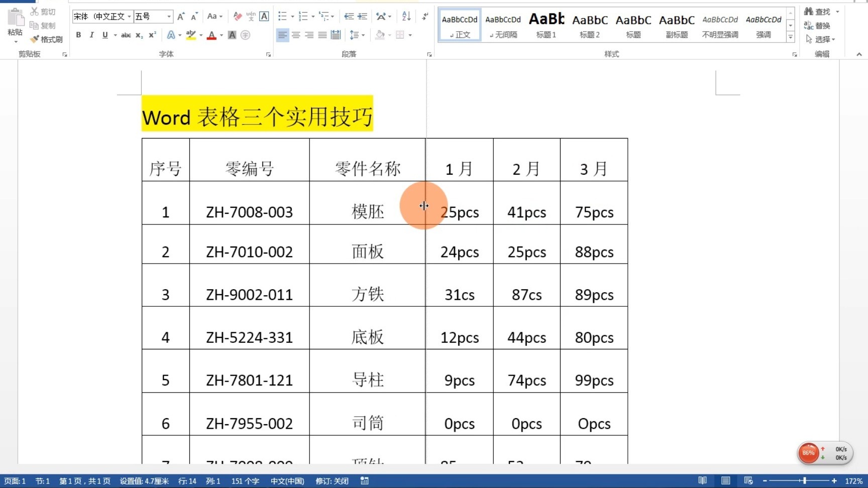Apply the 标题 2 heading style

(590, 25)
